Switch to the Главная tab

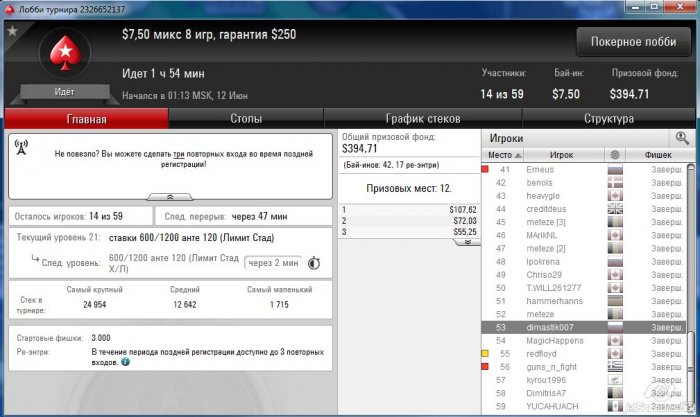pos(87,119)
